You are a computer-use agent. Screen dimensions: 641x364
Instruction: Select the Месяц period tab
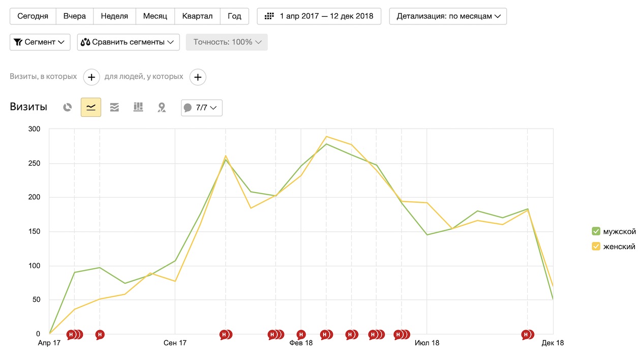point(155,16)
